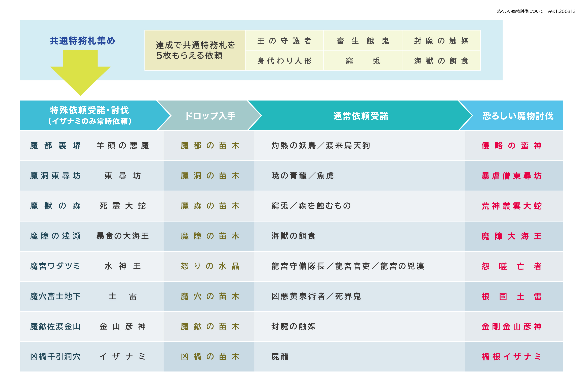The height and width of the screenshot is (392, 583).
Task: Click the version text ver.1.2003131
Action: pyautogui.click(x=562, y=11)
